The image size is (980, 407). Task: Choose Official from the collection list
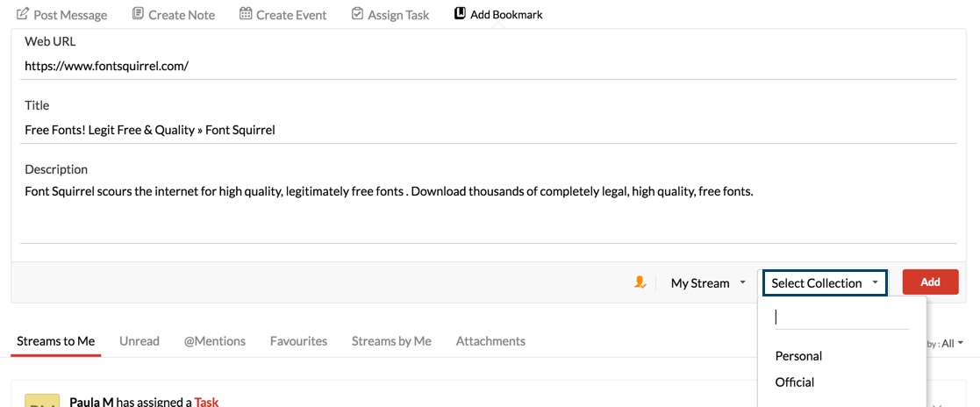pyautogui.click(x=795, y=382)
